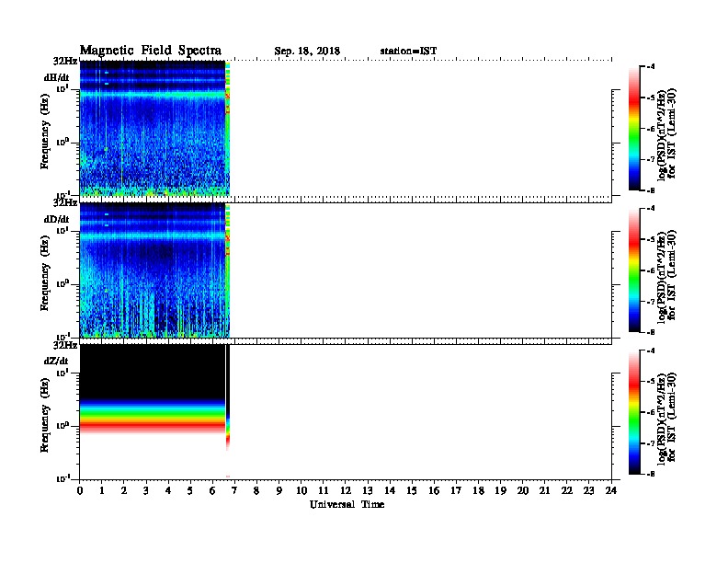Click the date text "Sep. 18, 2018"
The image size is (728, 563).
tap(307, 52)
